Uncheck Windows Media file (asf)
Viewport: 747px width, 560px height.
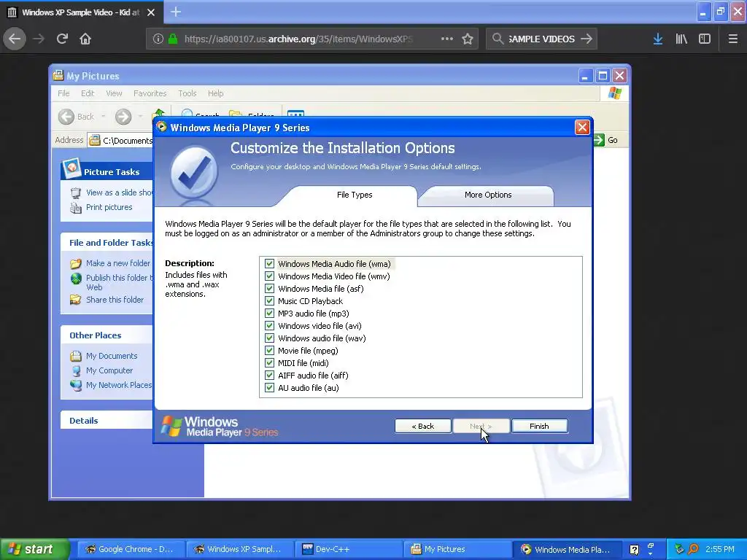point(270,289)
